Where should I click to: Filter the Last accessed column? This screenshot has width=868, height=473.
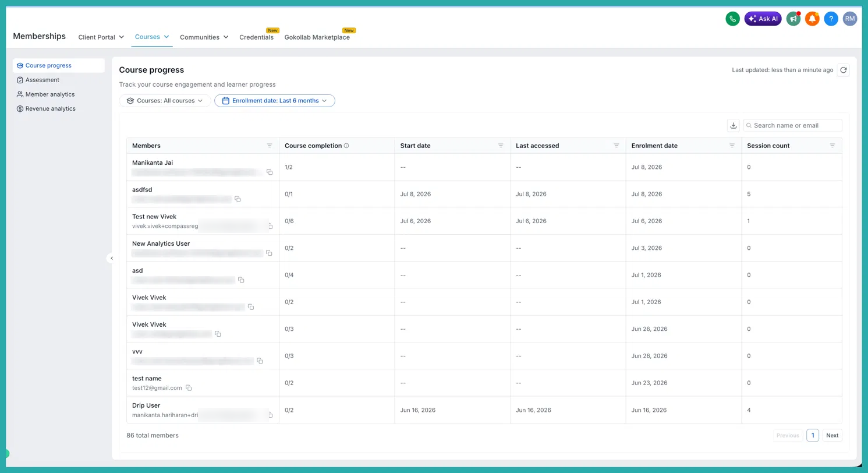[x=617, y=146]
